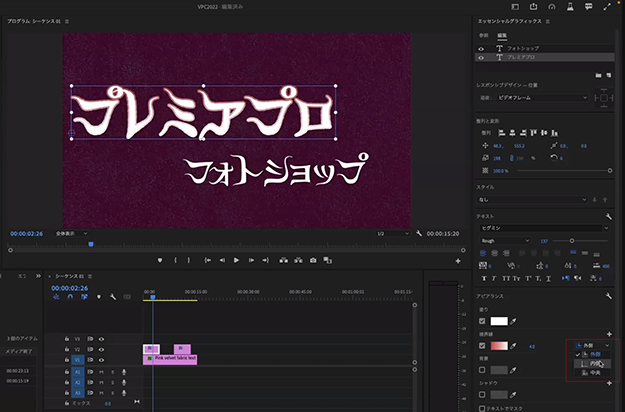Toggle linked selection in the timeline header
Screen dimensions: 625x412
pos(85,297)
